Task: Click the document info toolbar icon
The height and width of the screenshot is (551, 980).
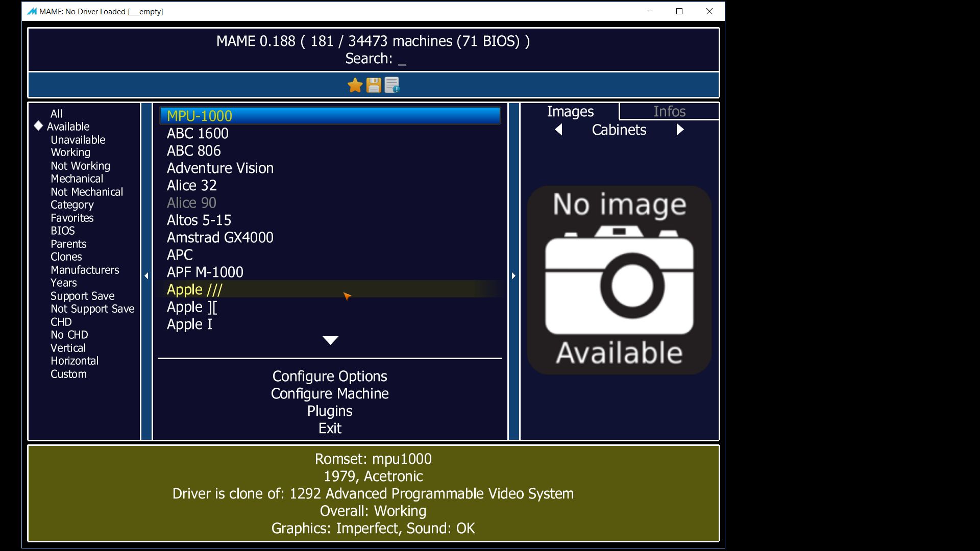Action: 392,85
